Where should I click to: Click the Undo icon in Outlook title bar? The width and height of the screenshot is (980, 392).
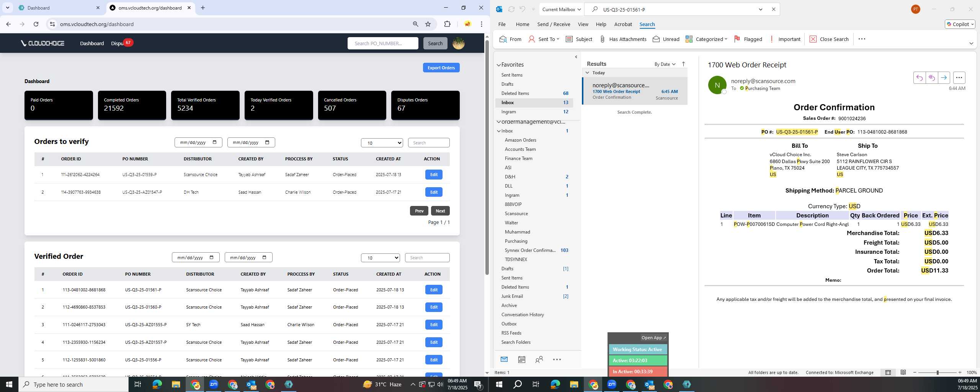pos(522,9)
